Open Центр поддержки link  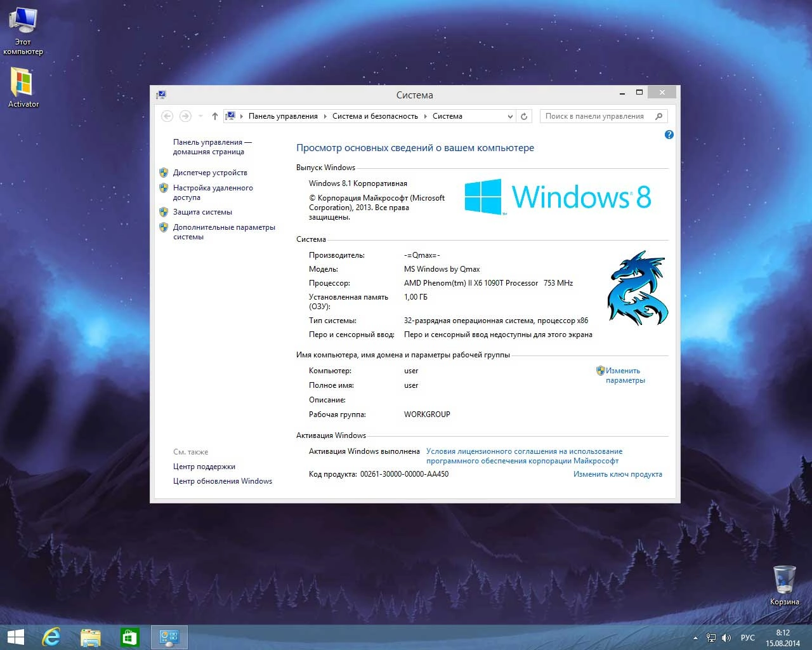(x=204, y=467)
